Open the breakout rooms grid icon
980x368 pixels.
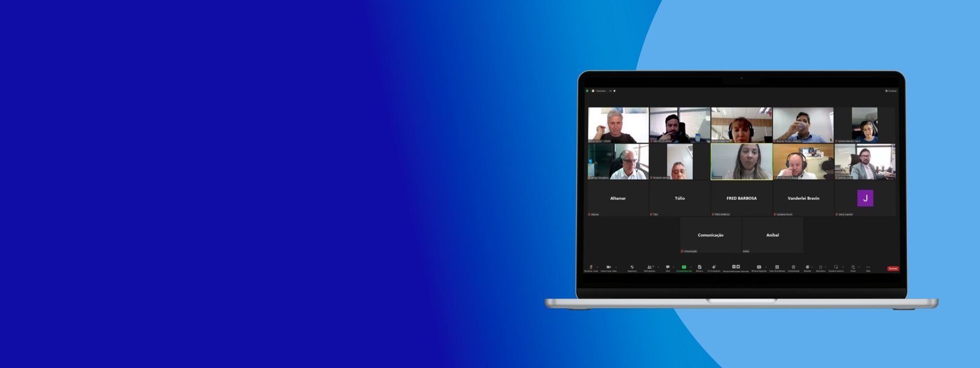[777, 267]
